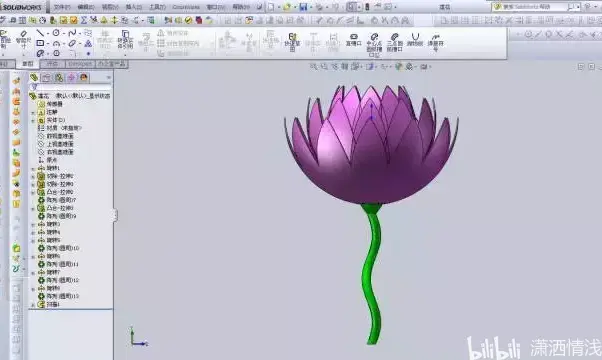This screenshot has height=360, width=602.
Task: Open the Circle tool dropdown arrow
Action: pos(63,33)
